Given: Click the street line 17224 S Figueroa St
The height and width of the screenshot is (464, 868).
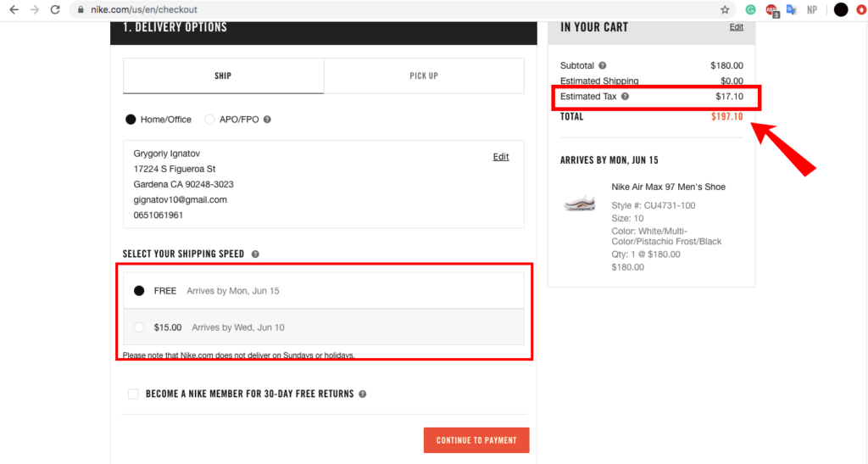Looking at the screenshot, I should 175,169.
